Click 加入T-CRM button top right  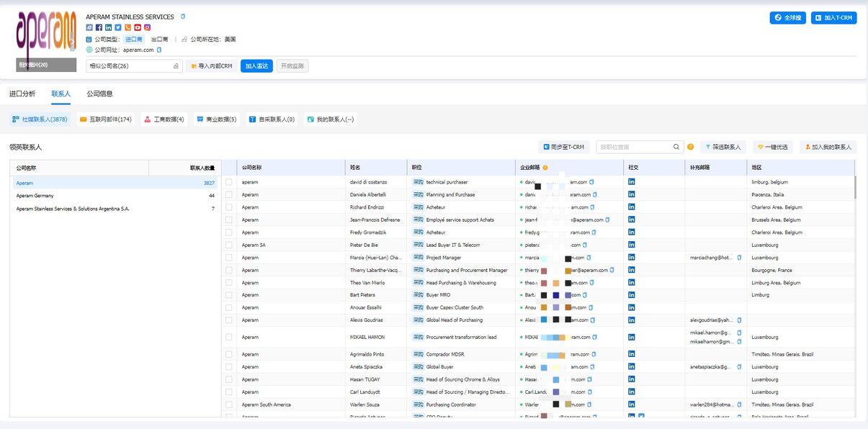coord(833,17)
